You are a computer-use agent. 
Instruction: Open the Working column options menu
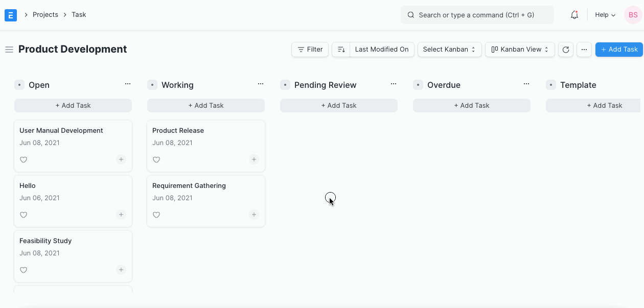[261, 83]
